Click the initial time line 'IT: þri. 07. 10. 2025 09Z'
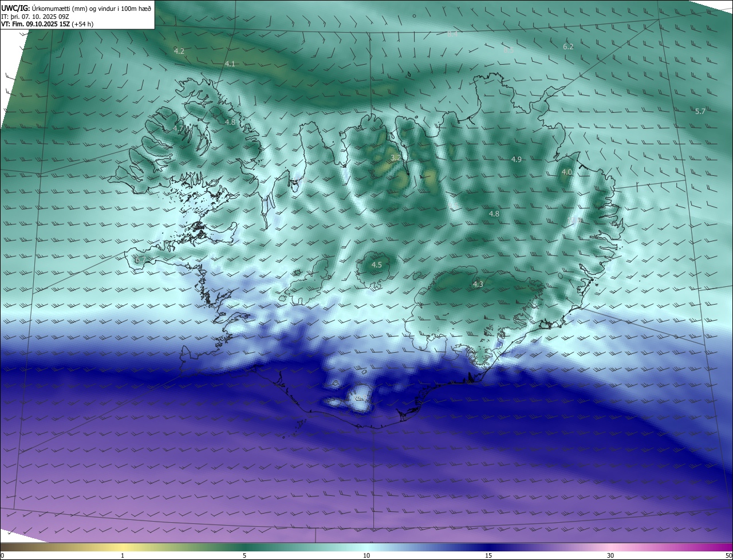 pos(36,17)
